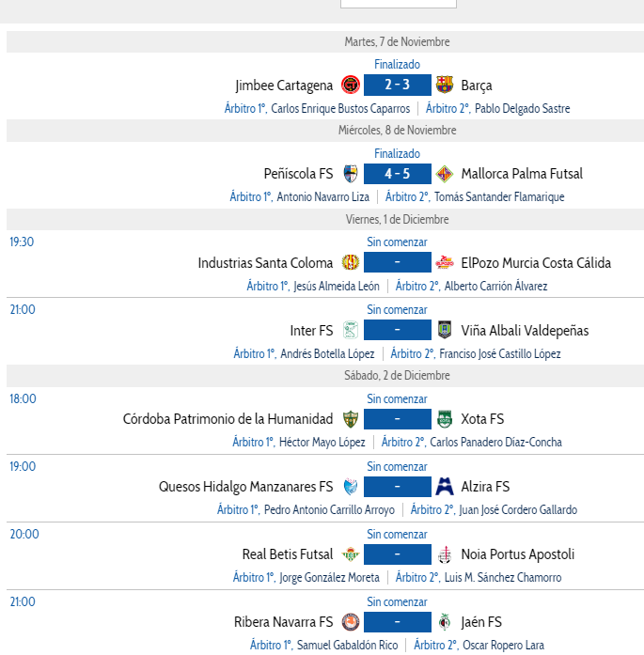This screenshot has width=644, height=655.
Task: Open the Jaén FS crest icon
Action: click(445, 622)
